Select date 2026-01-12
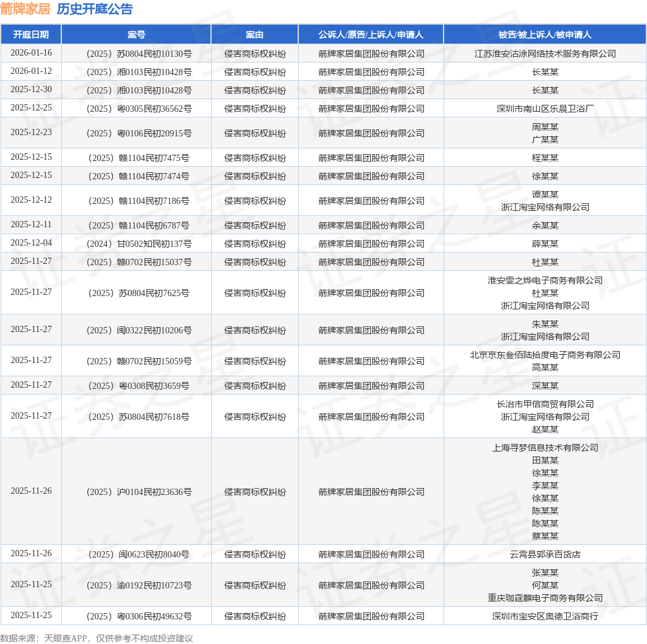Screen dimensions: 647x644 pos(31,71)
